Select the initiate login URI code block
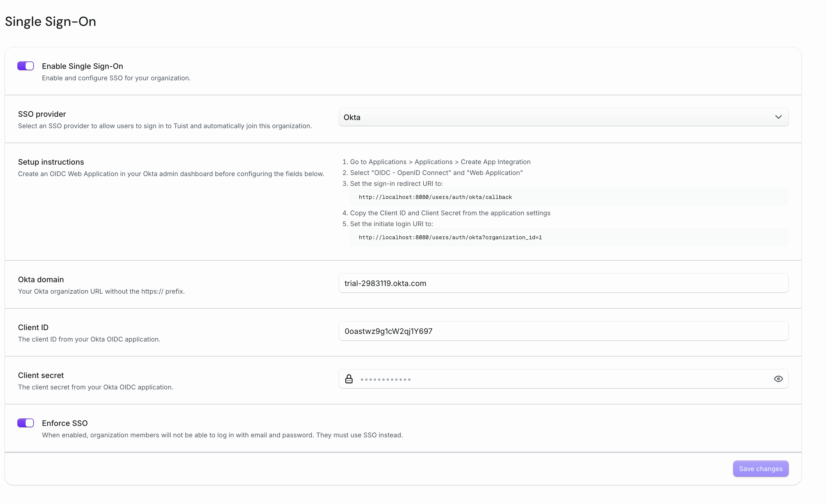The width and height of the screenshot is (827, 504). (450, 237)
